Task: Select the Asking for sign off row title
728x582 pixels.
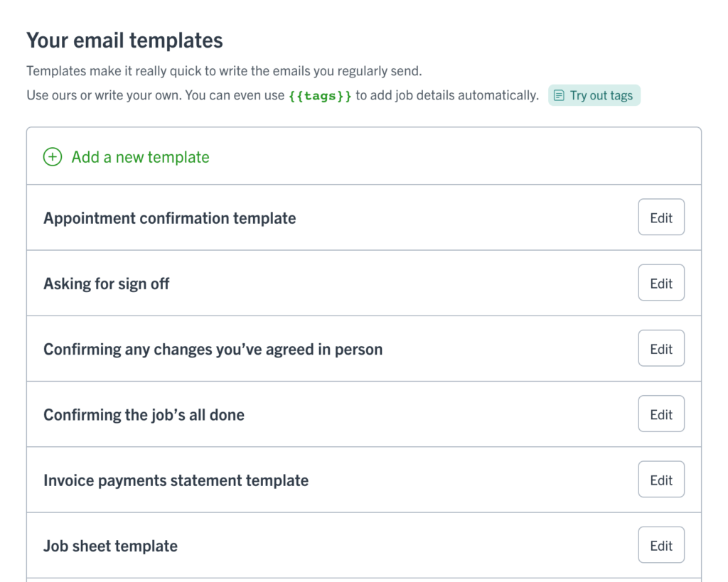Action: [x=107, y=284]
